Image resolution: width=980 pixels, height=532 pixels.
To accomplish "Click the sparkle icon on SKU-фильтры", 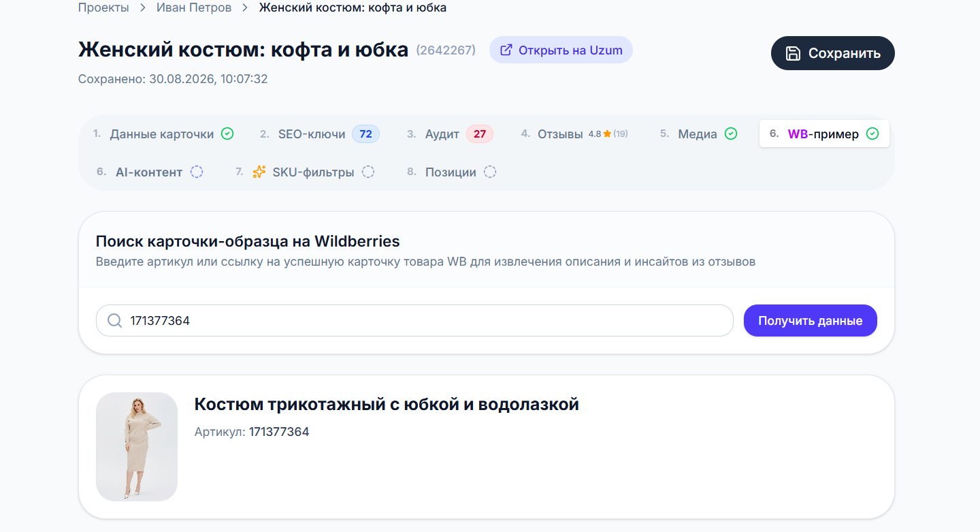I will click(259, 172).
